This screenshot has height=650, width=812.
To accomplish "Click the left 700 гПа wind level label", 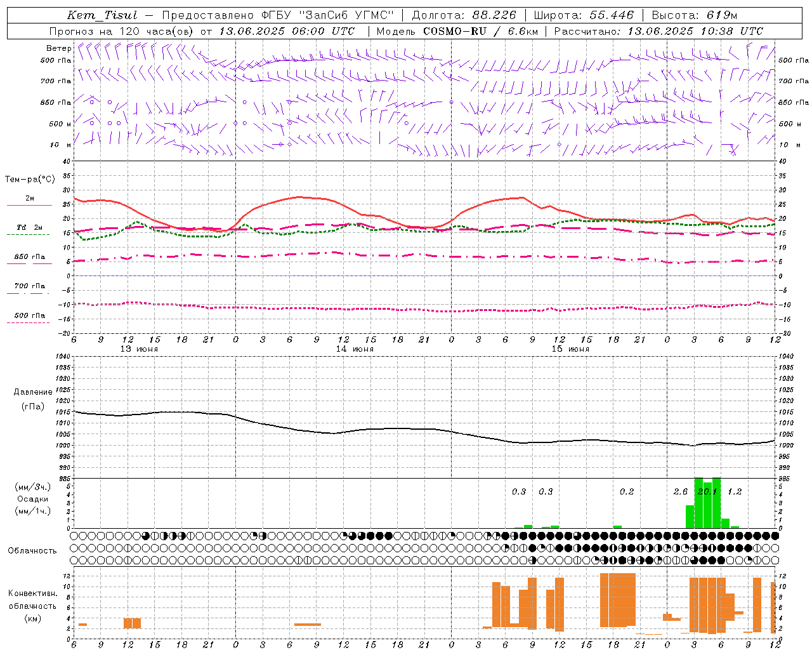I will pyautogui.click(x=56, y=81).
